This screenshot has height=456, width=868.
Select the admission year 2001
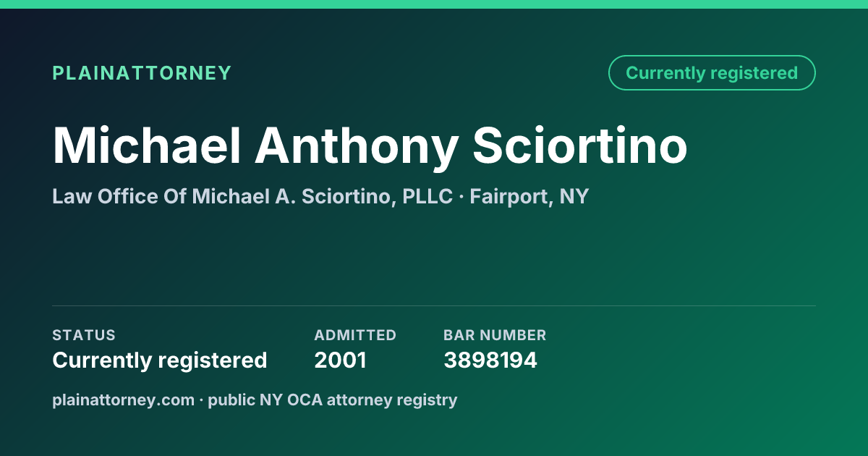[340, 360]
